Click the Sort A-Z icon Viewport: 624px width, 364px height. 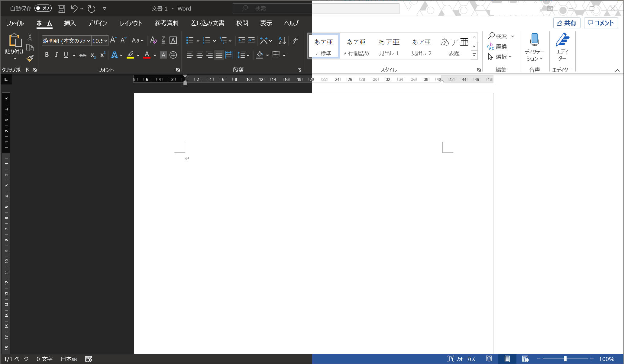coord(282,40)
